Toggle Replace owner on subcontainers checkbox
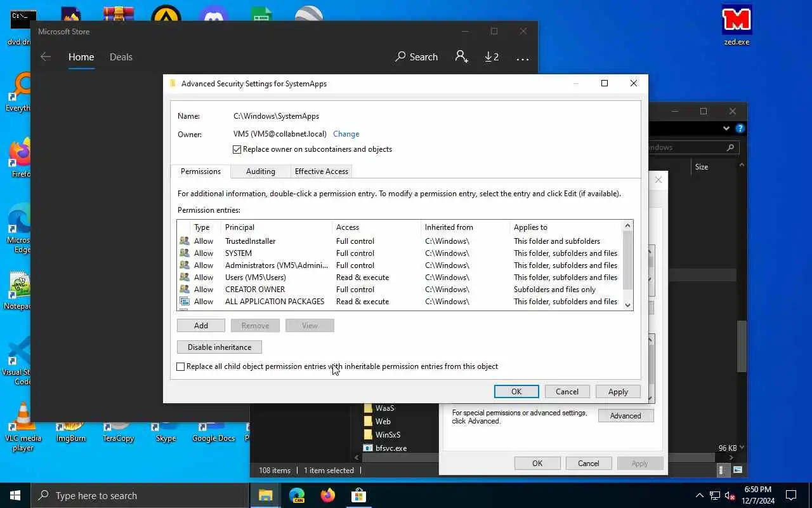 tap(237, 149)
